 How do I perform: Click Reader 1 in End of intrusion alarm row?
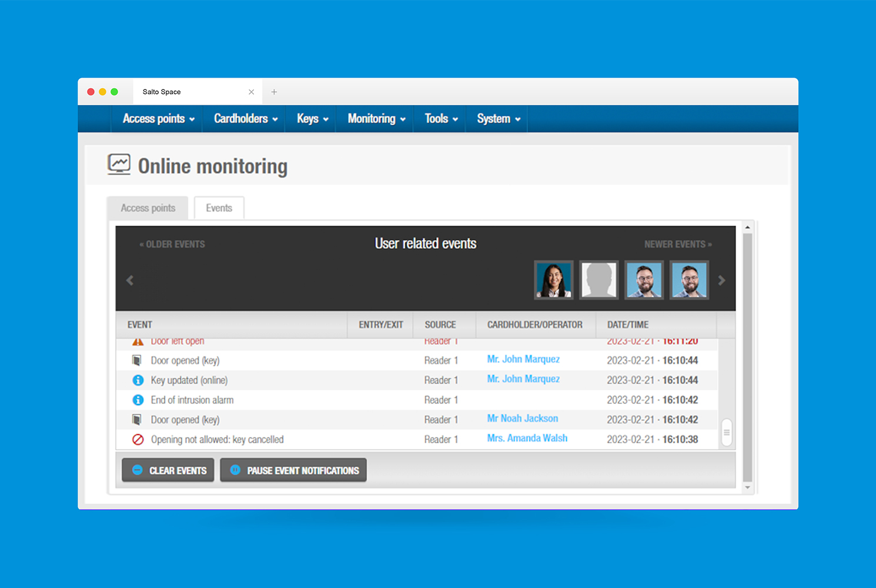[x=441, y=400]
